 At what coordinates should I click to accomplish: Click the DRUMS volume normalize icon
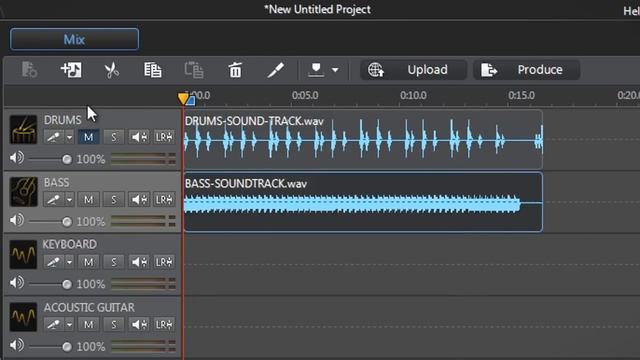pyautogui.click(x=139, y=137)
